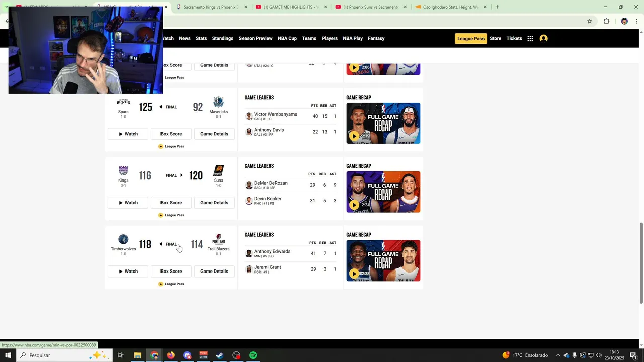Close the Oso Ighodaro Stats tab
The image size is (644, 362).
(485, 7)
